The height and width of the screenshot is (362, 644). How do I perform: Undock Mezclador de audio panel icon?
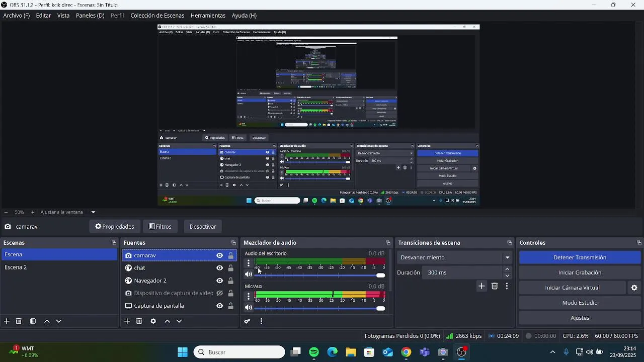click(x=388, y=243)
